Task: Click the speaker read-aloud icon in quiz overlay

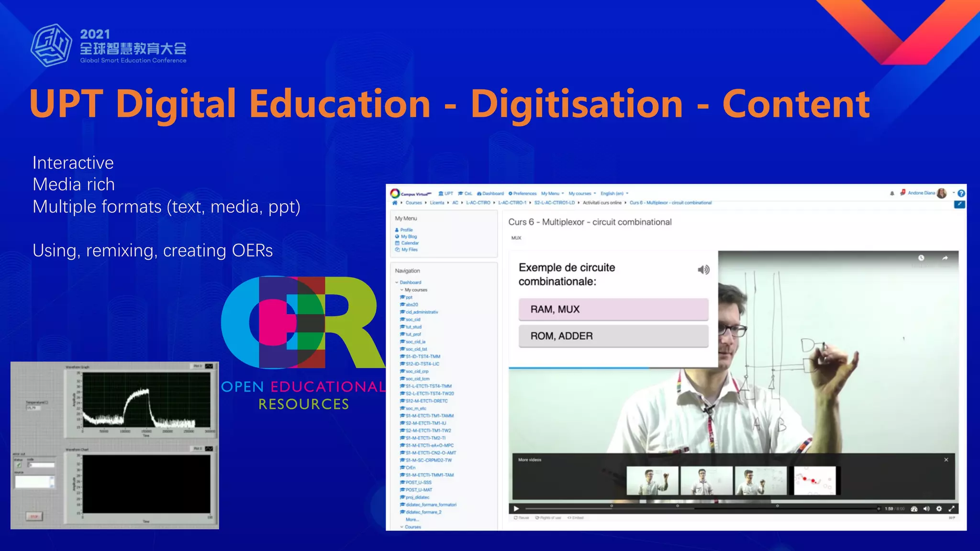Action: (x=703, y=270)
